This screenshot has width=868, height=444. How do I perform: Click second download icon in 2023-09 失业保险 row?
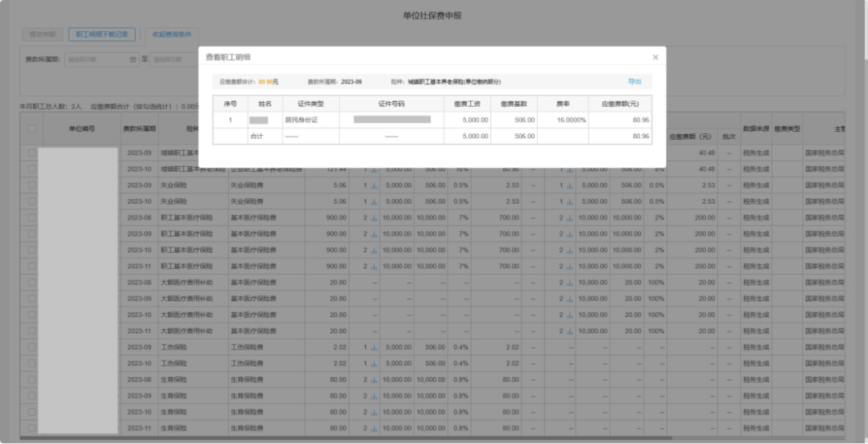point(570,185)
